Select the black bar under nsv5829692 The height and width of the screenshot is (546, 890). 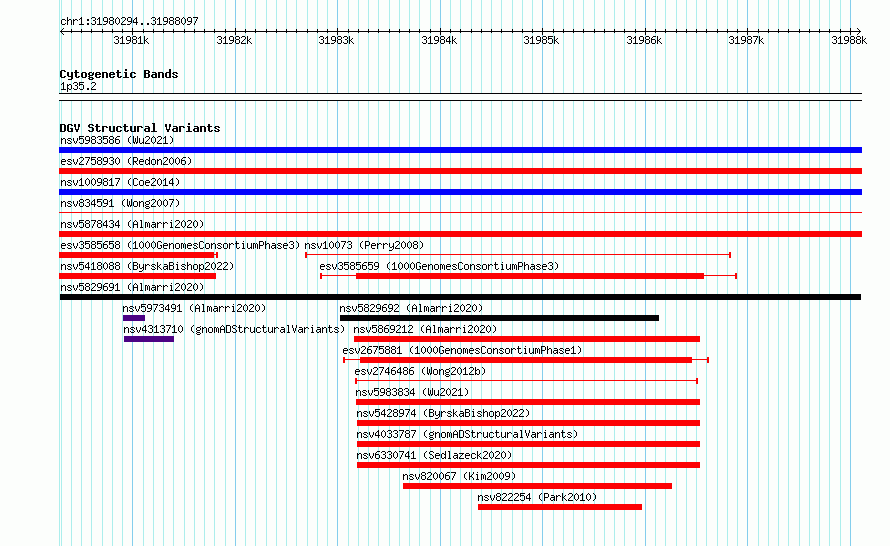[499, 318]
